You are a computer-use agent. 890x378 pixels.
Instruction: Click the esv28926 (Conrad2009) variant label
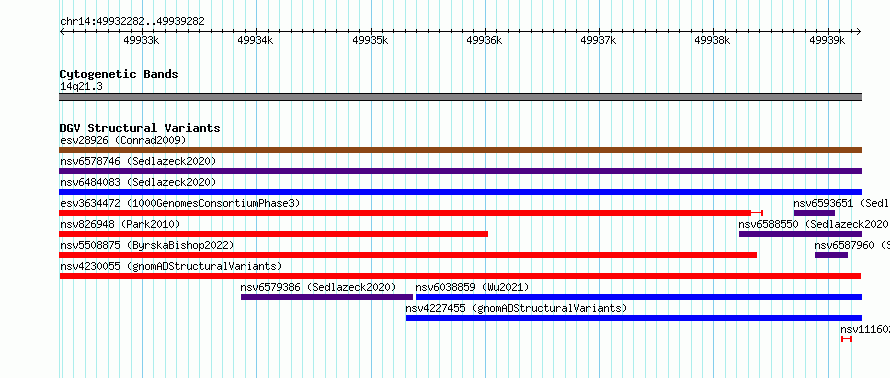coord(123,140)
